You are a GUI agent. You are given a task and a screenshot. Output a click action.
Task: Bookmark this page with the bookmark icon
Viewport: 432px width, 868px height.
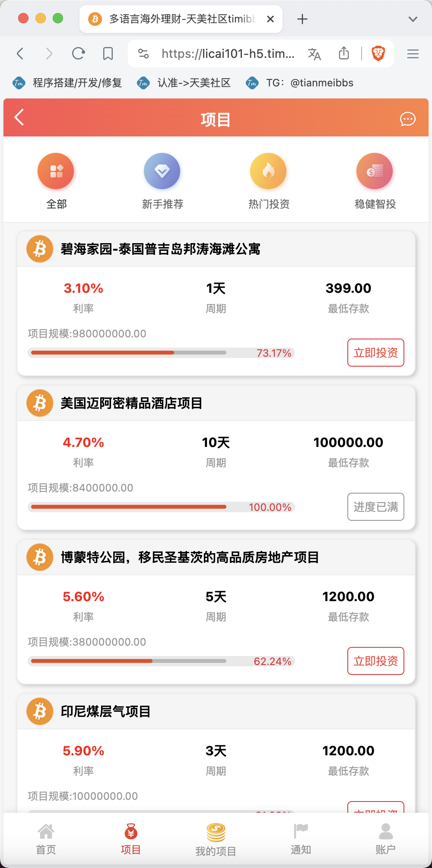tap(108, 54)
